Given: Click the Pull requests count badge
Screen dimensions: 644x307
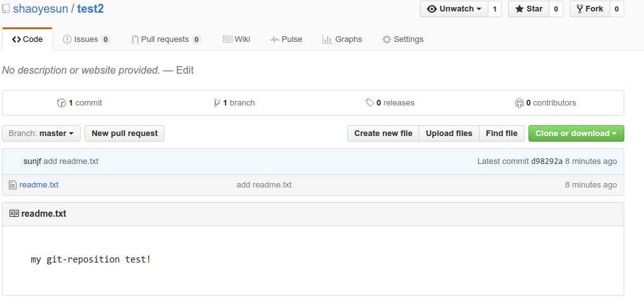Looking at the screenshot, I should pos(196,39).
